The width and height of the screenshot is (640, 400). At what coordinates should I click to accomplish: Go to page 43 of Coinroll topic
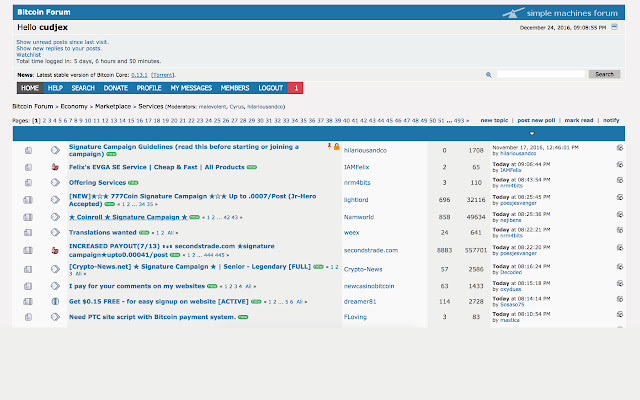click(235, 218)
